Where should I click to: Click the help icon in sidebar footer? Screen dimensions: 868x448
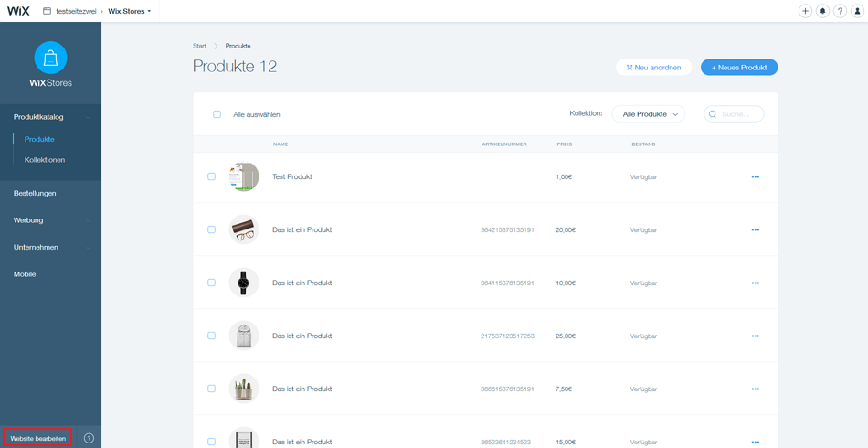click(x=89, y=438)
